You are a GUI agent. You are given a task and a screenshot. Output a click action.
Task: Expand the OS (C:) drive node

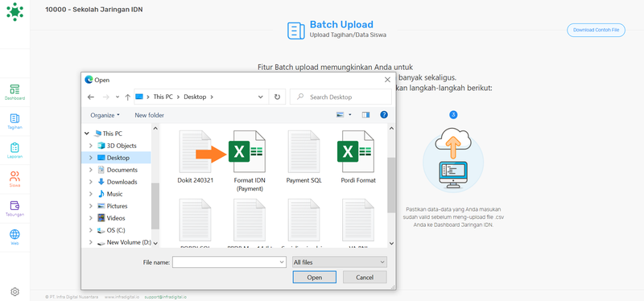click(x=91, y=230)
